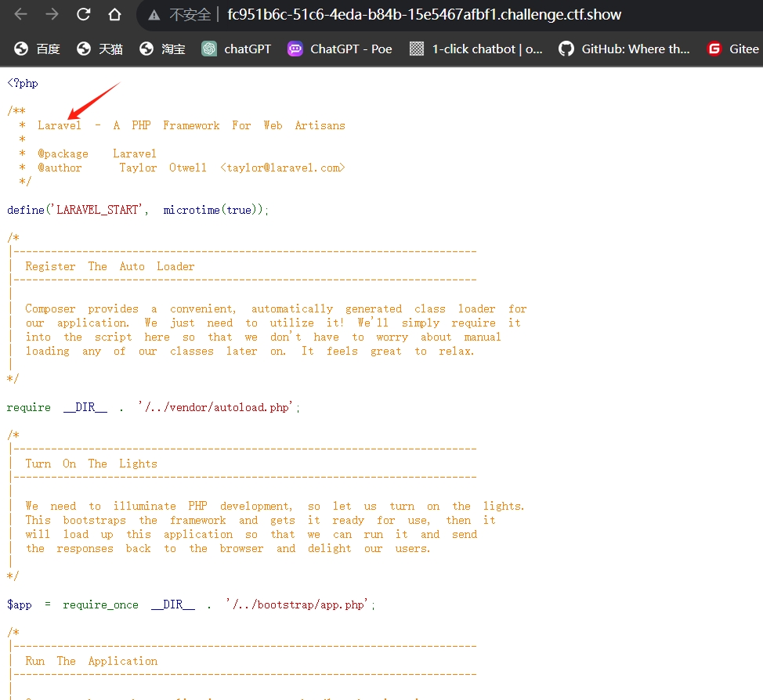Open the 天猫 bookmark
This screenshot has height=700, width=763.
[x=99, y=49]
